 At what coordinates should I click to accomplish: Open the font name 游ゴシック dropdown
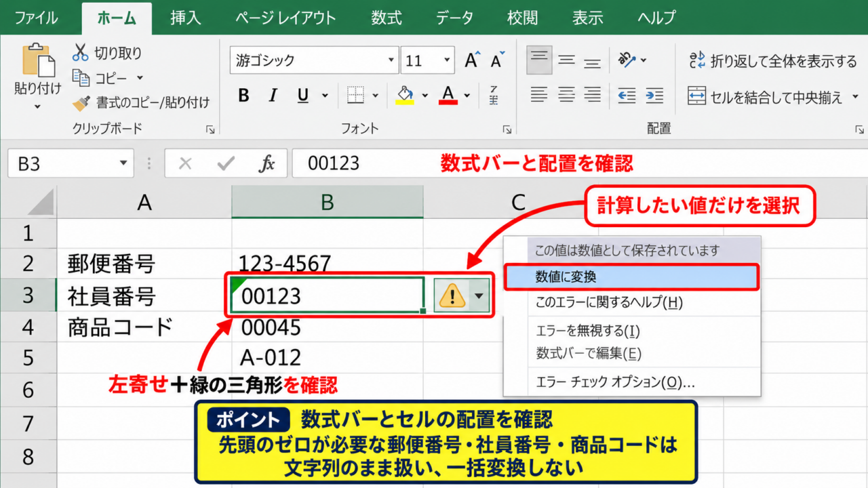point(391,60)
